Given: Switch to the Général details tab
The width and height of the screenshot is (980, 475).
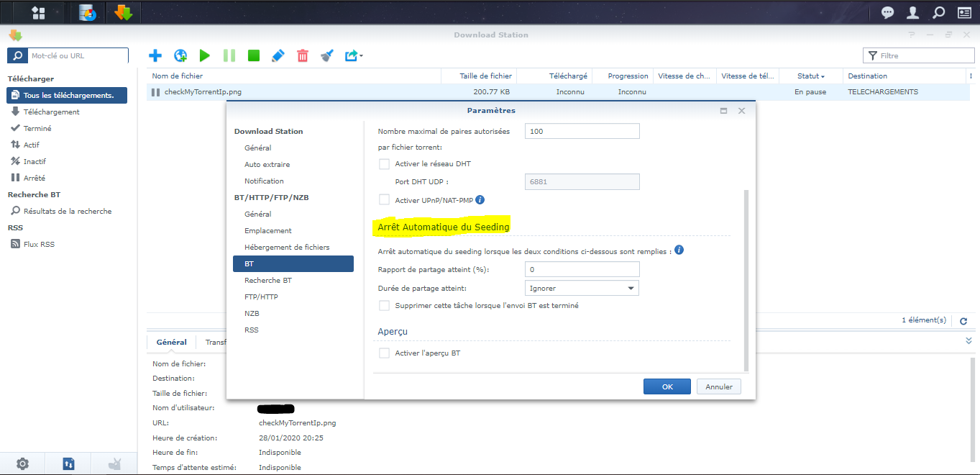Looking at the screenshot, I should pos(172,343).
